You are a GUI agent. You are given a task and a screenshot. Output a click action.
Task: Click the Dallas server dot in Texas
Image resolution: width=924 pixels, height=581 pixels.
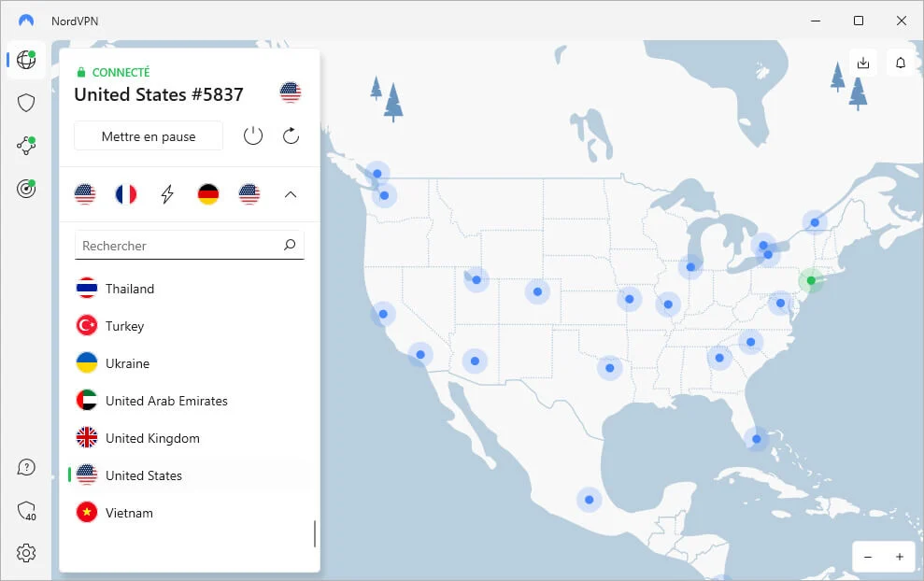(610, 368)
